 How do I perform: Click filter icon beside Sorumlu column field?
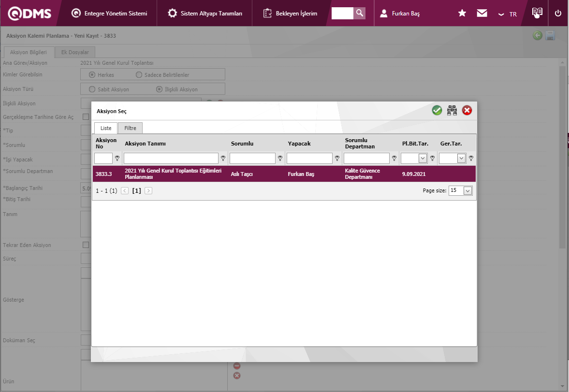280,158
